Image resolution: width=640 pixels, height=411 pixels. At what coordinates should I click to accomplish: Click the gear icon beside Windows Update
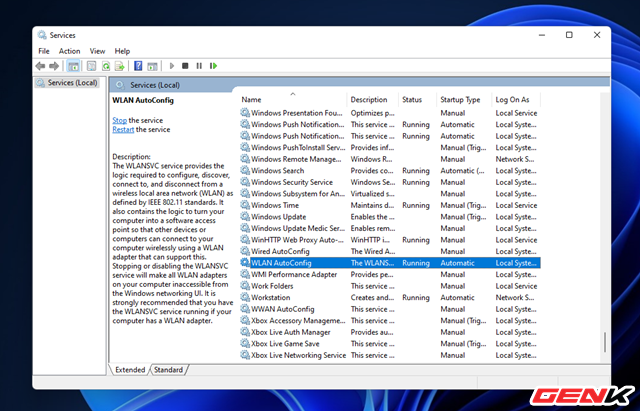click(245, 216)
